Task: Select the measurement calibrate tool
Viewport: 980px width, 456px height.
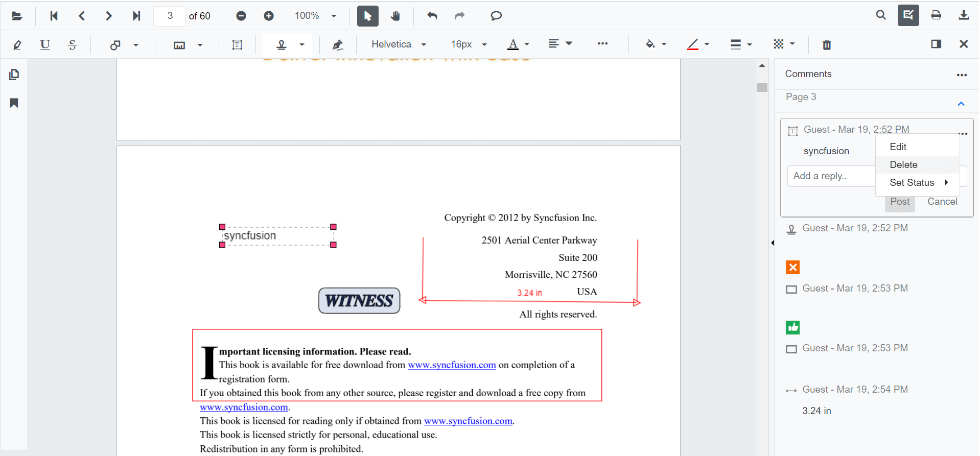Action: pyautogui.click(x=179, y=45)
